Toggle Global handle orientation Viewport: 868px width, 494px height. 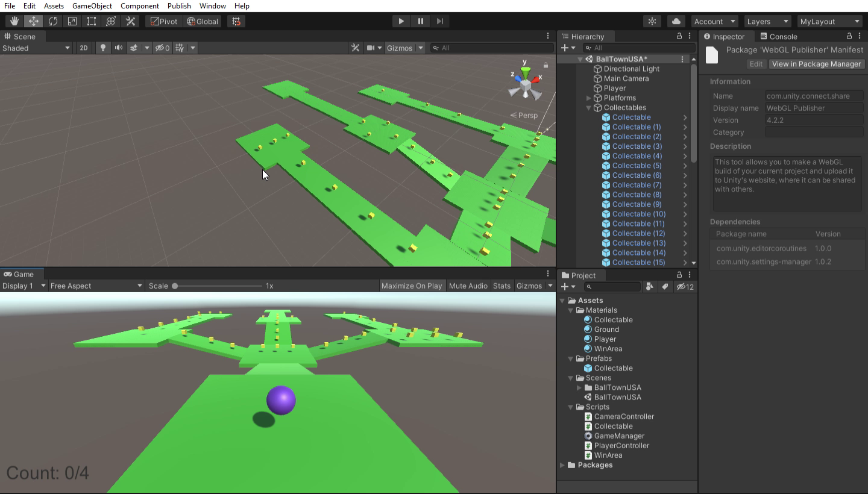tap(202, 20)
